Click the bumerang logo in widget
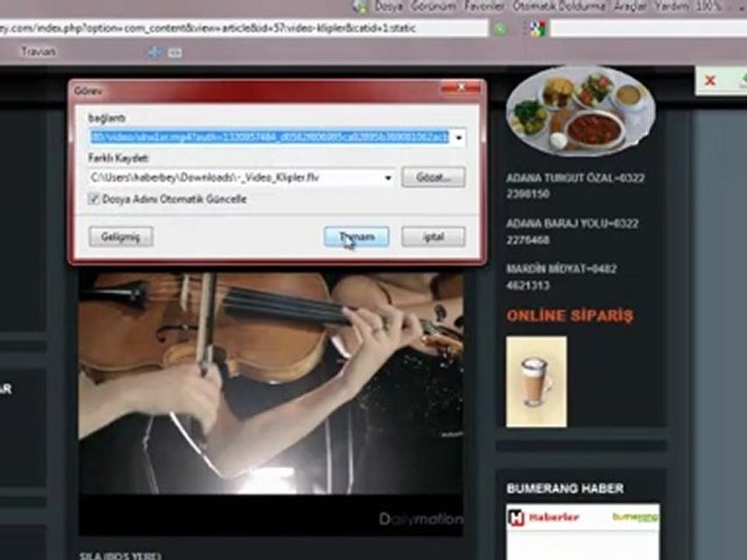Screen dimensions: 747x560 636,516
